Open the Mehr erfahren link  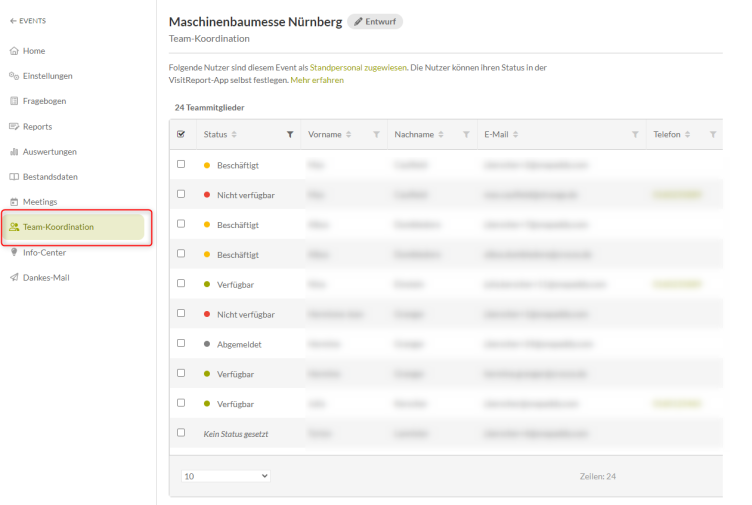tap(317, 80)
